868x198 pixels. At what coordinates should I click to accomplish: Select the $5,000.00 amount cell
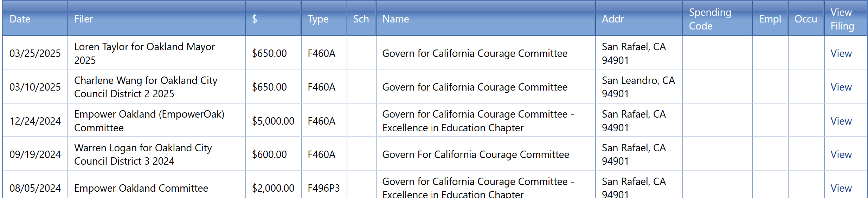tap(273, 121)
